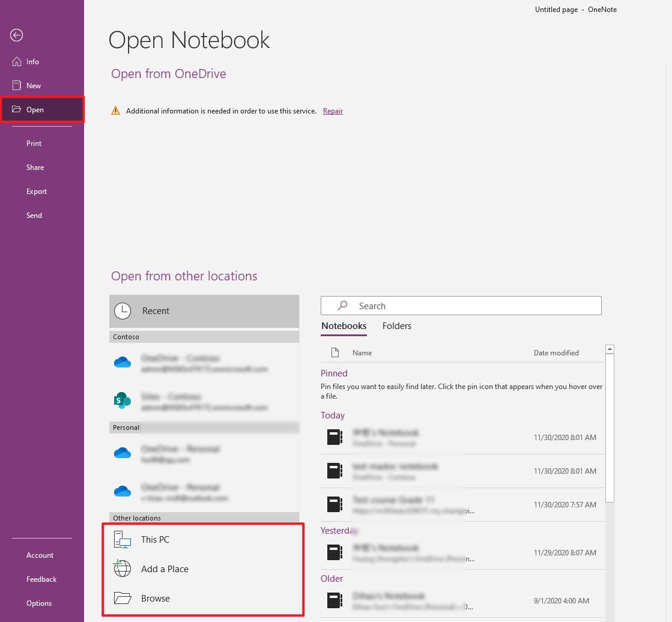Open OneNote Options from the sidebar
Viewport: 672px width, 622px height.
click(38, 603)
